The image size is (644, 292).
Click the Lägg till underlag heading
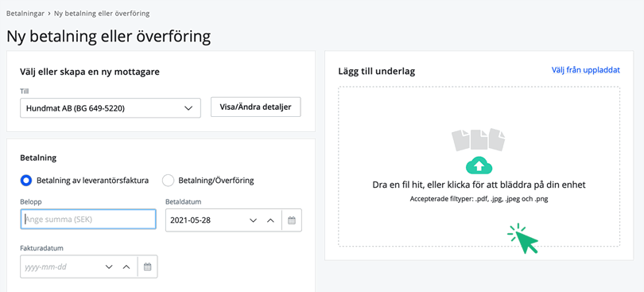click(377, 72)
